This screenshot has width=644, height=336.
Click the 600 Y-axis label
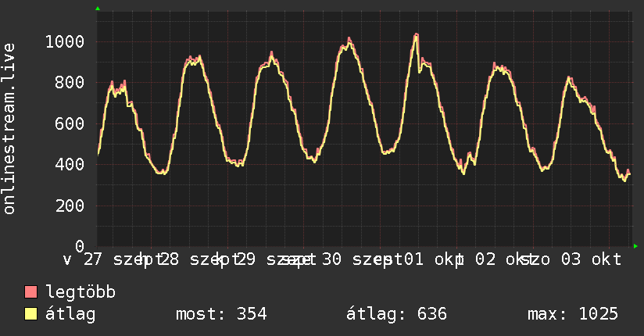(x=70, y=123)
